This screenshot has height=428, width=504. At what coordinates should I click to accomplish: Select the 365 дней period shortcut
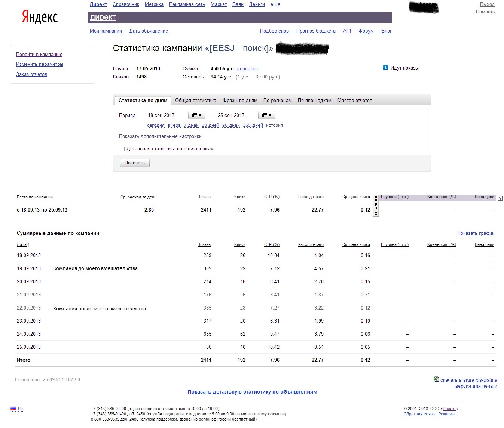253,125
